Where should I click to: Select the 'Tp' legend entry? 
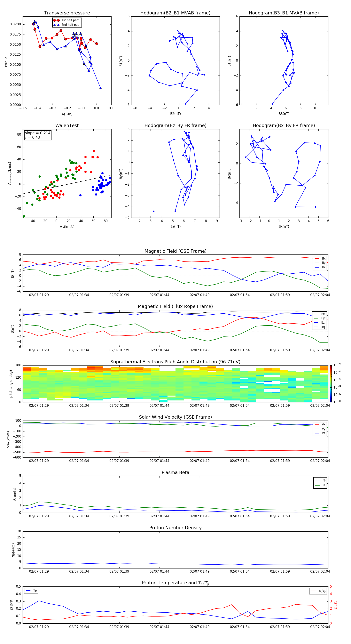tap(31, 591)
